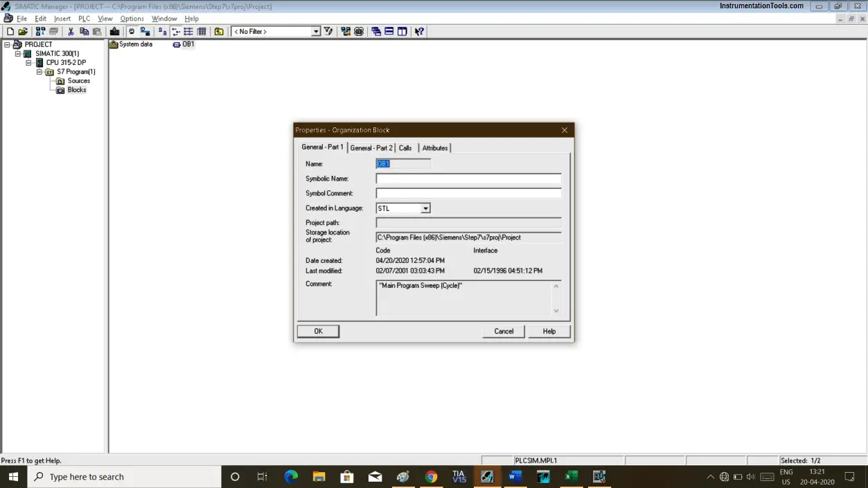
Task: Close the Properties - Organization Block dialog
Action: pyautogui.click(x=565, y=130)
